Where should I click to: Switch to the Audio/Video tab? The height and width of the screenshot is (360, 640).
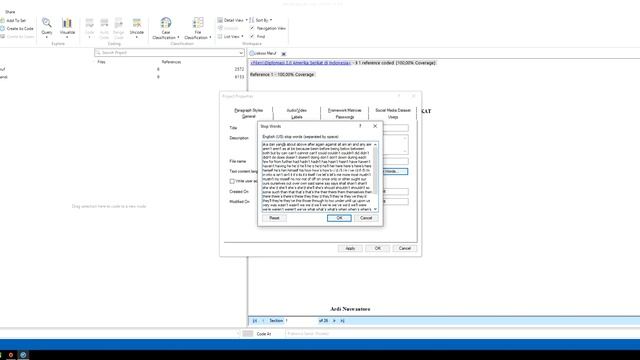[297, 110]
